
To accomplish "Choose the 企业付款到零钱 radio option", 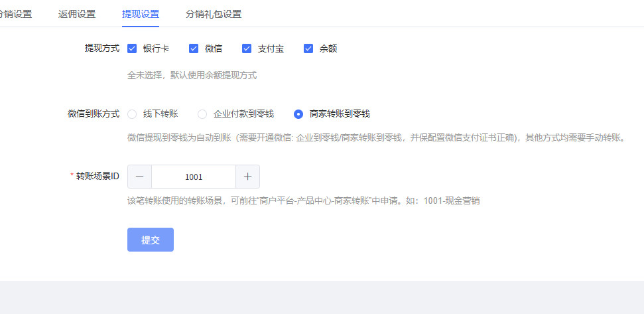I will (202, 114).
